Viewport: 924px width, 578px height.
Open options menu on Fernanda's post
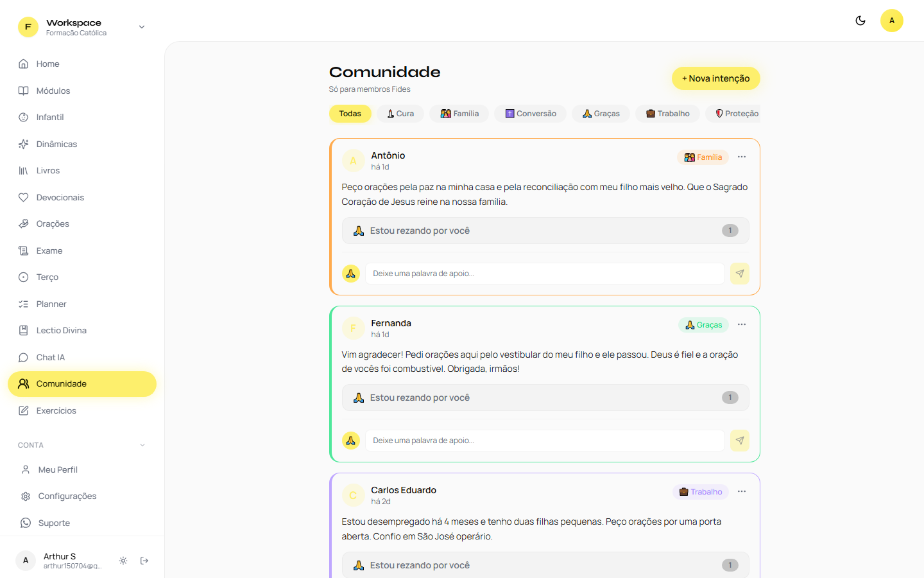742,324
